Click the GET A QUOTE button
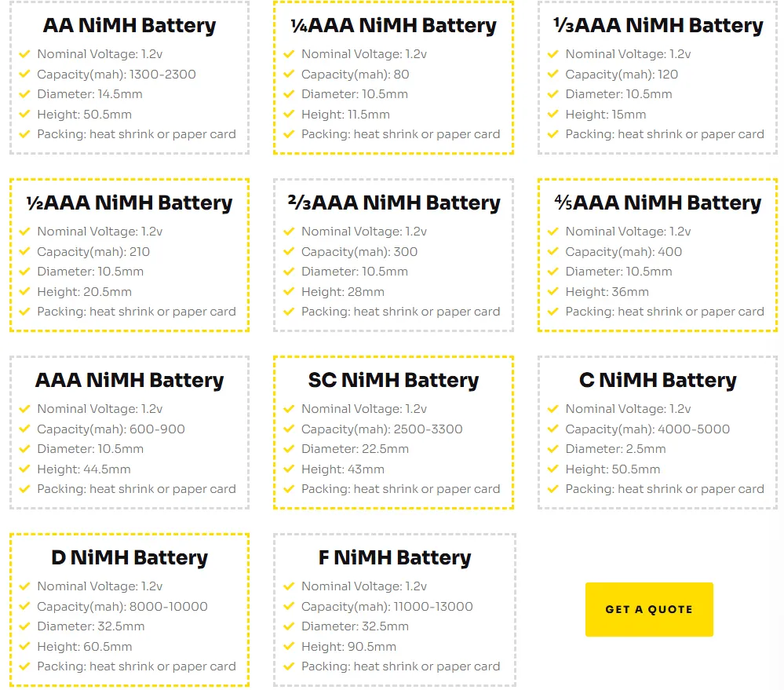Viewport: 784px width, 690px height. coord(648,609)
